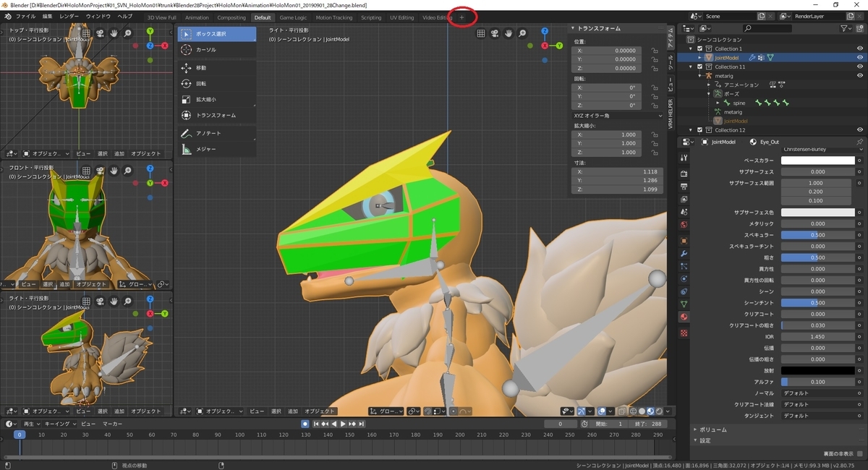Select the 移動 move tool
The image size is (868, 470).
[217, 67]
